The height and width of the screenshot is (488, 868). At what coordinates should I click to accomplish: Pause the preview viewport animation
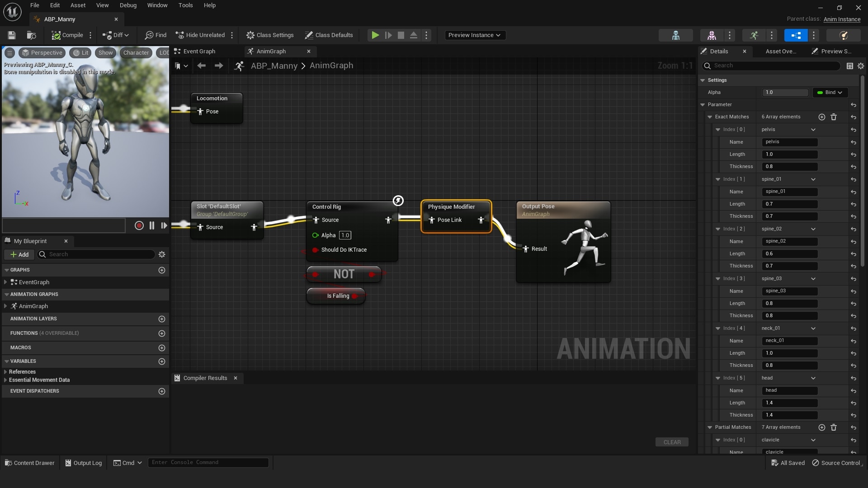coord(152,225)
